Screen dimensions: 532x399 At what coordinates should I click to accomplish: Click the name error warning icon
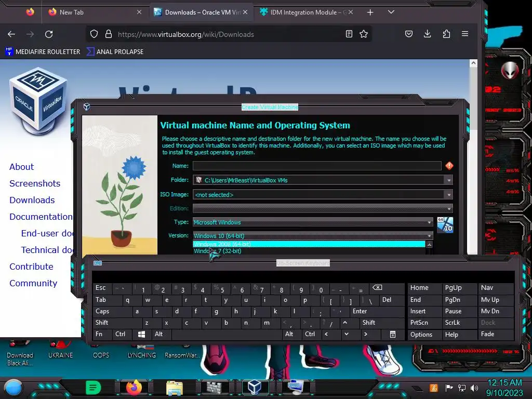(x=449, y=166)
